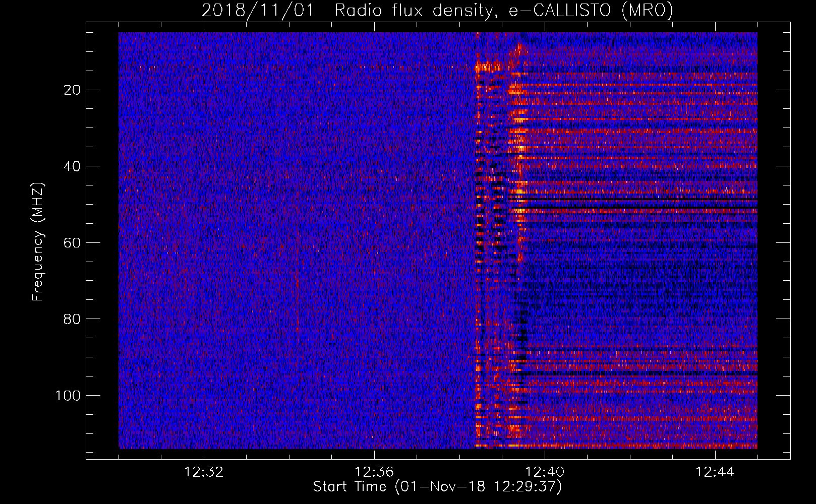Viewport: 816px width, 504px height.
Task: Click the '60' frequency tick label
Action: 73,243
